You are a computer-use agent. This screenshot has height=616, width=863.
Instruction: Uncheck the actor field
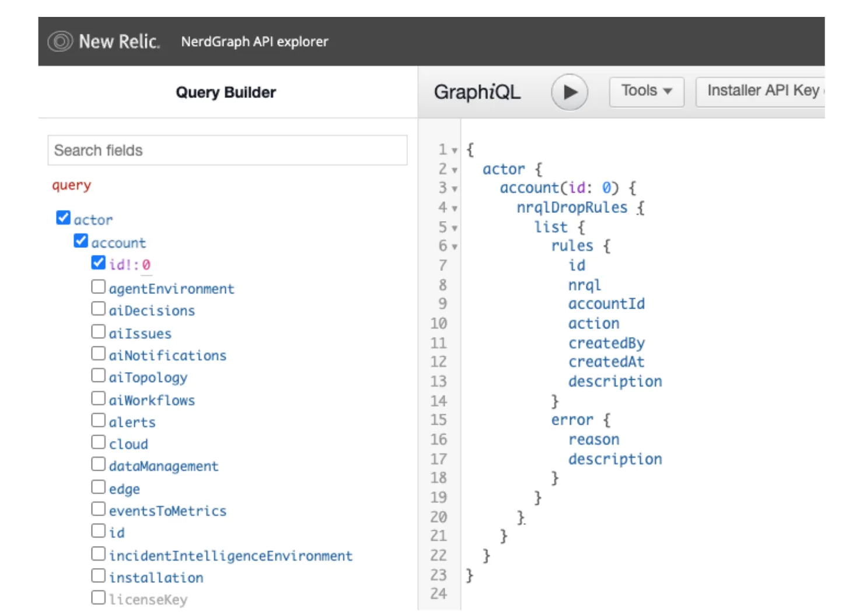(x=63, y=218)
